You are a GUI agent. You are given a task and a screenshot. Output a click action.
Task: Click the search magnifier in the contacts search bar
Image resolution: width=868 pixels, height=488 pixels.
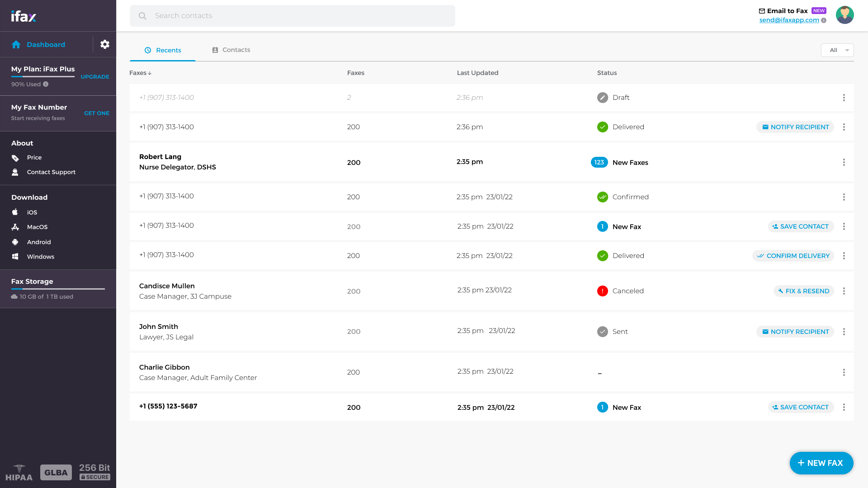click(142, 15)
